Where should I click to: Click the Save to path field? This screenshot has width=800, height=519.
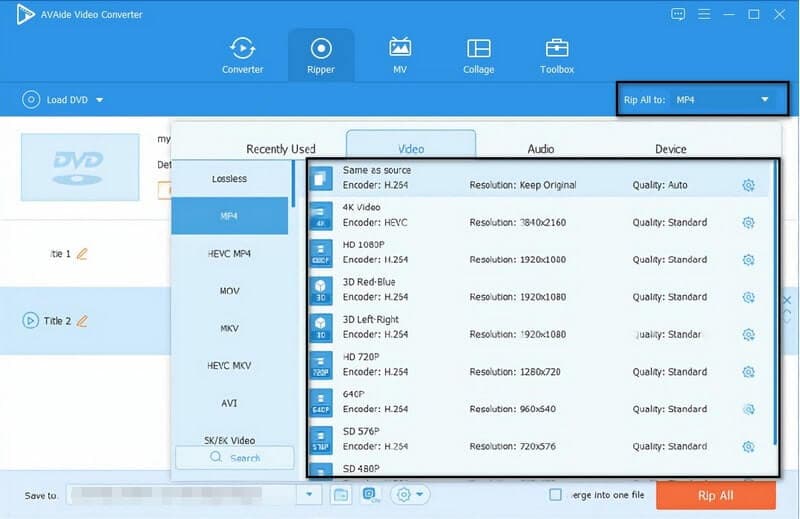(x=182, y=494)
